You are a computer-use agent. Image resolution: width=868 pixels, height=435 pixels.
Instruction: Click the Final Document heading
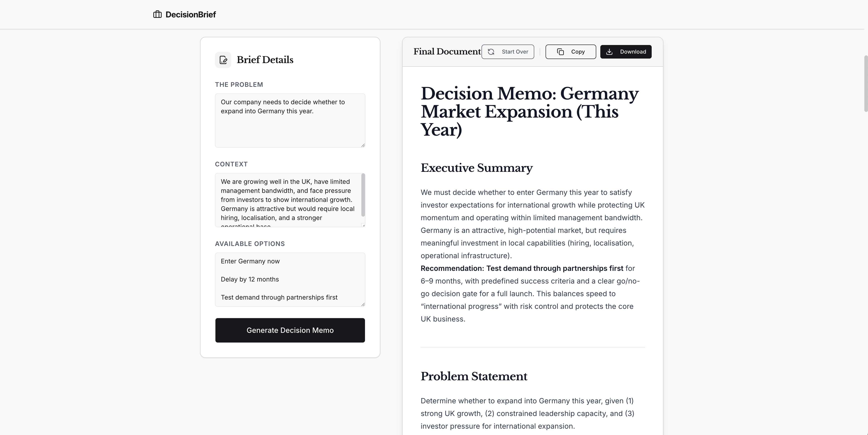coord(447,52)
